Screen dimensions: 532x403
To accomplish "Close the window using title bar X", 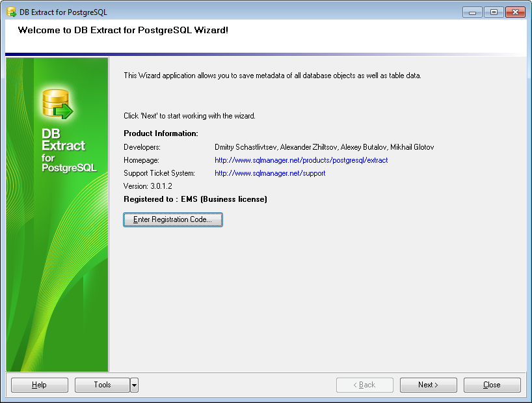I will pyautogui.click(x=515, y=12).
